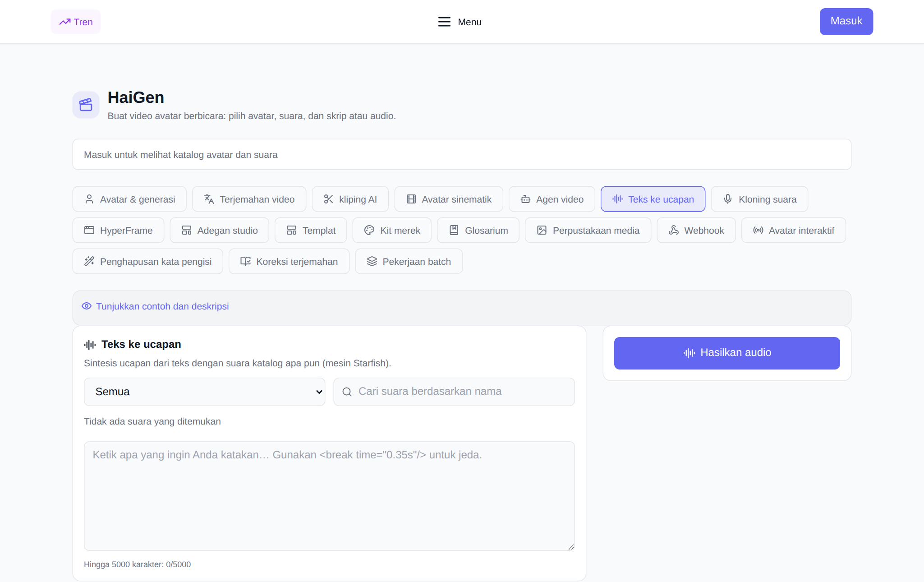Click the webhook icon

[673, 230]
